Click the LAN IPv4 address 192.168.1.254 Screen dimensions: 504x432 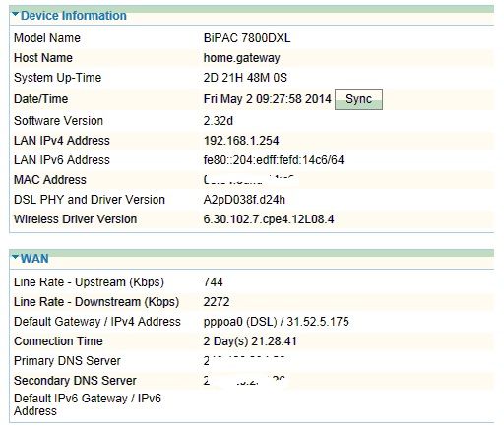(241, 141)
